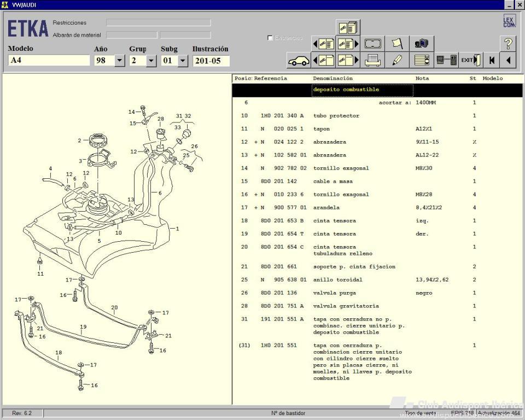Image resolution: width=525 pixels, height=420 pixels.
Task: Open the Año dropdown showing 98
Action: pyautogui.click(x=120, y=61)
